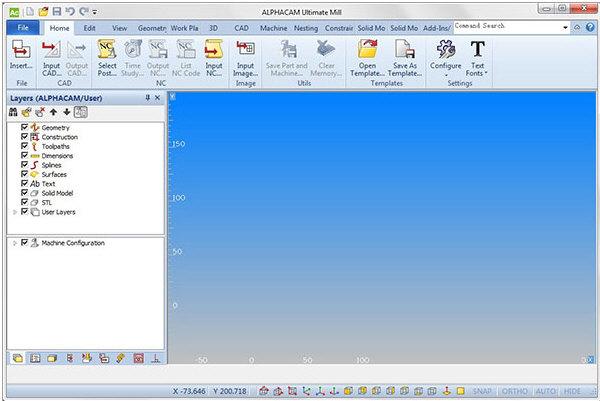Open the File menu tab

tap(22, 29)
